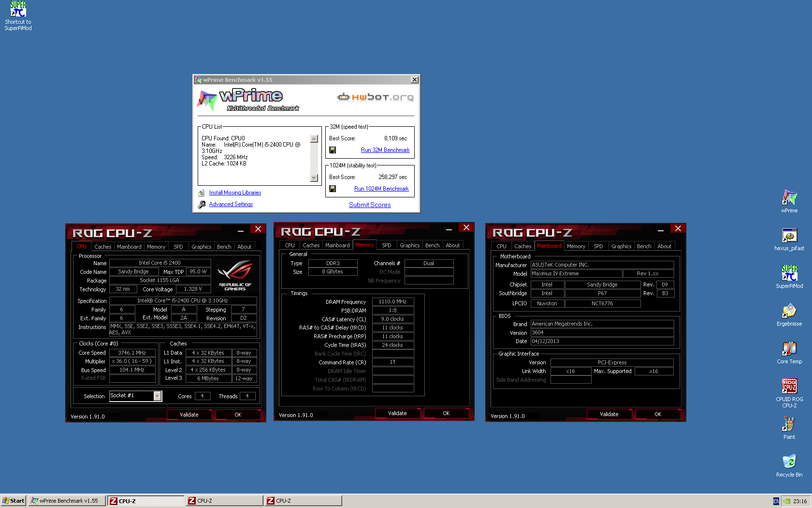Click the Threads count field showing 4

(247, 396)
